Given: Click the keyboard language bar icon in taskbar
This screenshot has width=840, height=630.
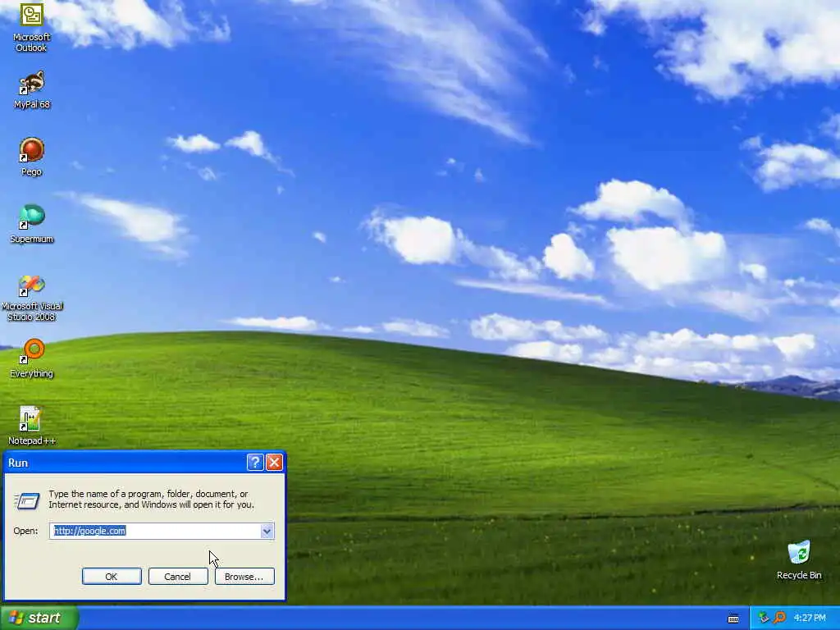Looking at the screenshot, I should [x=733, y=619].
